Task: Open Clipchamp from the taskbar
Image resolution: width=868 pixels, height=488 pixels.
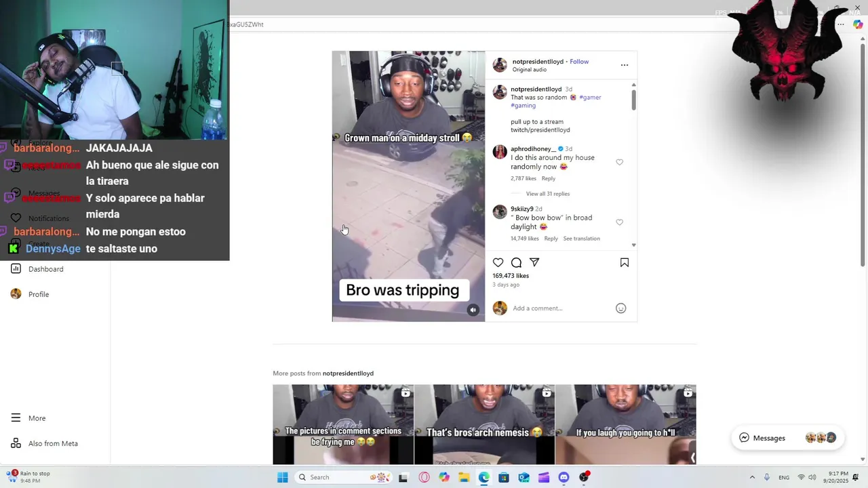Action: [x=544, y=477]
